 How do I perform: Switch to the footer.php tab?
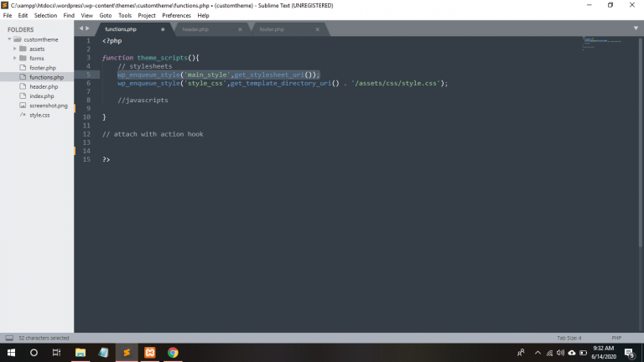point(272,29)
